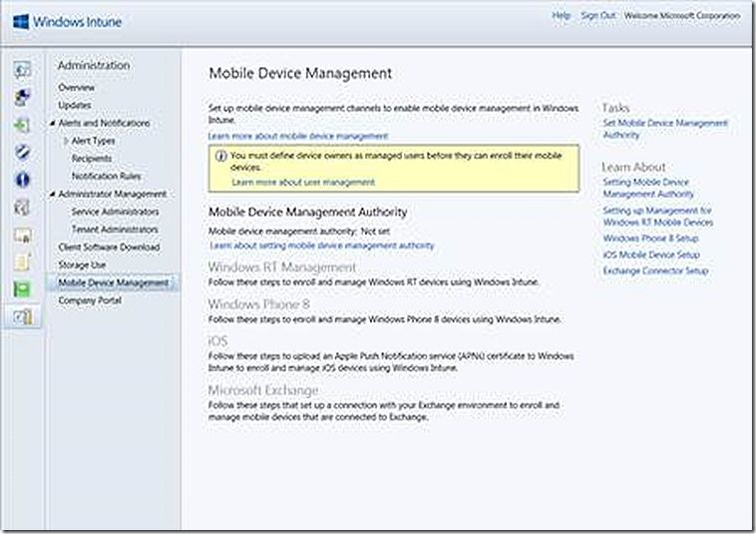Click info icon in yellow notice box
756x534 pixels.
[220, 156]
